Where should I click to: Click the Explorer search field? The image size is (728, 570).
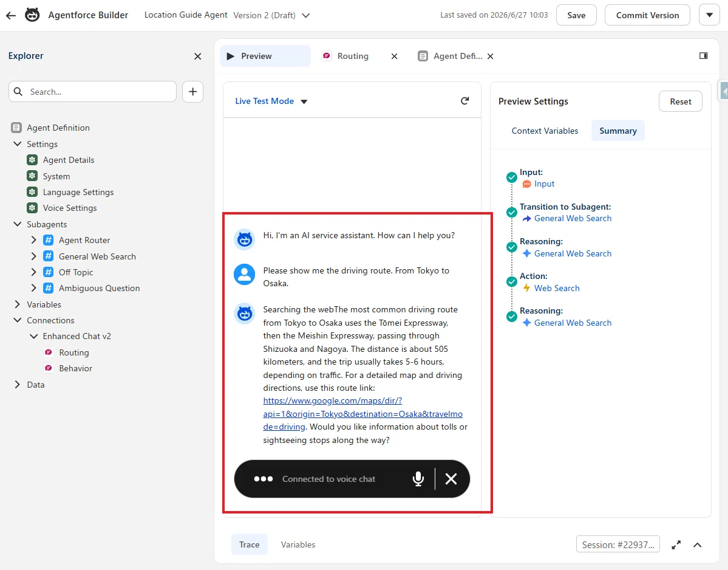(x=92, y=92)
